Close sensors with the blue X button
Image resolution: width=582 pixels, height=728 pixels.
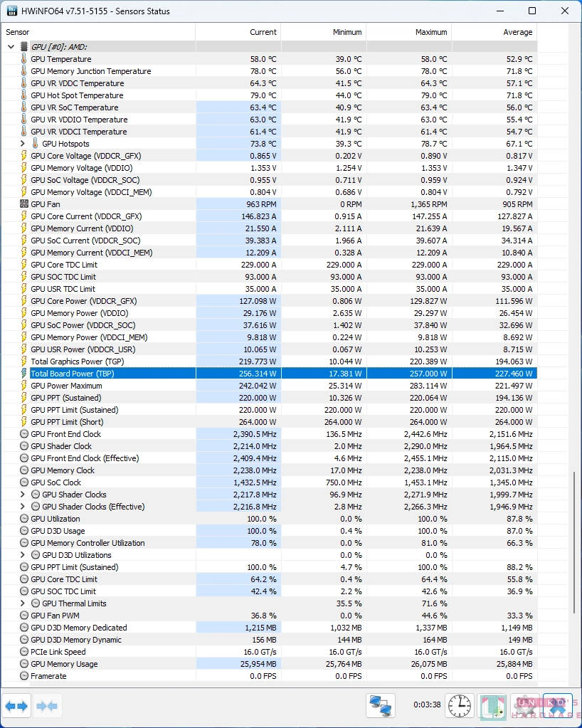point(557,706)
